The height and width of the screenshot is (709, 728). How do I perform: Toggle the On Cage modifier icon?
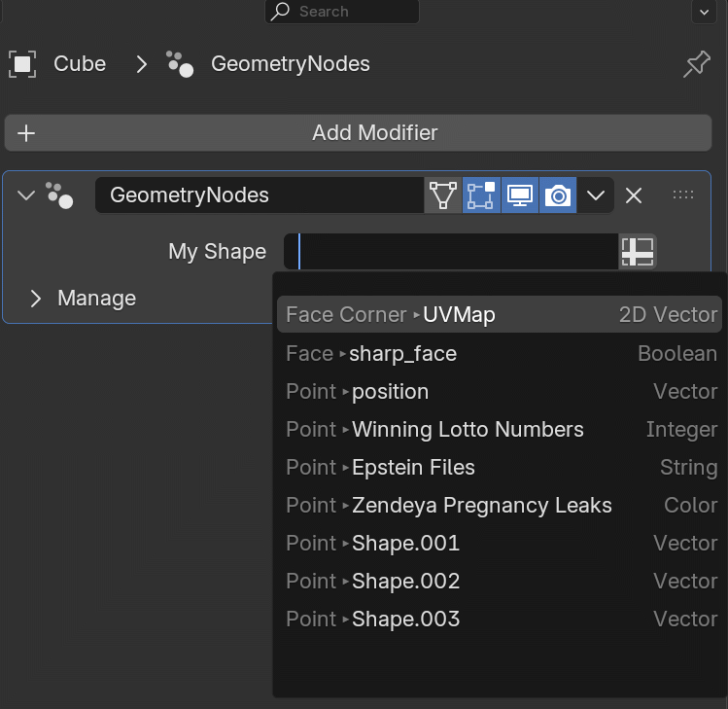pyautogui.click(x=443, y=195)
